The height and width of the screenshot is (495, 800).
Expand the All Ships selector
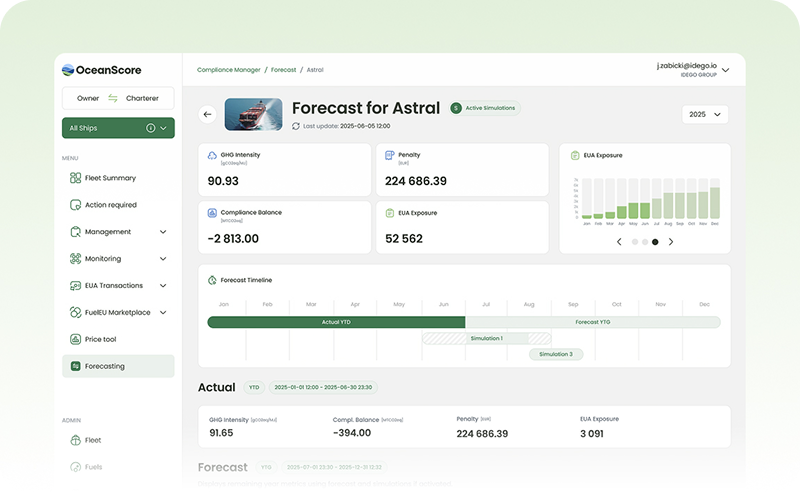click(x=118, y=128)
